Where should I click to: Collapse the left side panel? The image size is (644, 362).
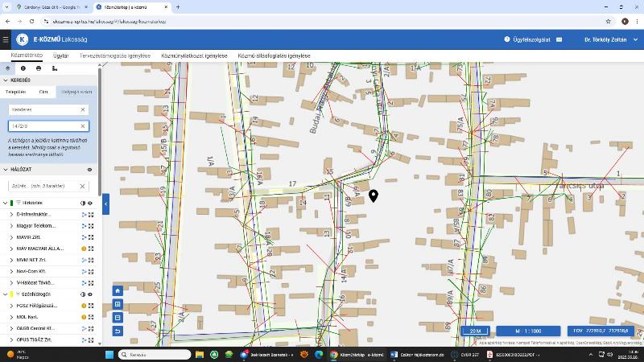point(105,204)
